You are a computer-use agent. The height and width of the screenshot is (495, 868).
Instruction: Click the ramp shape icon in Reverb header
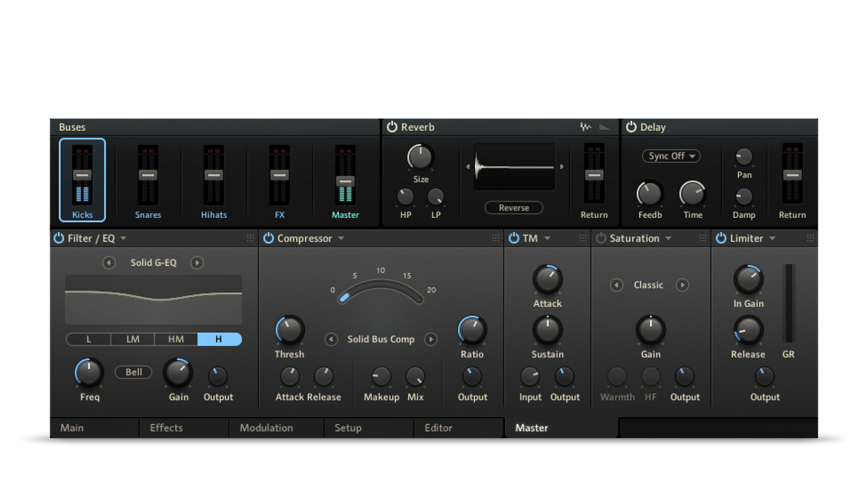point(604,127)
